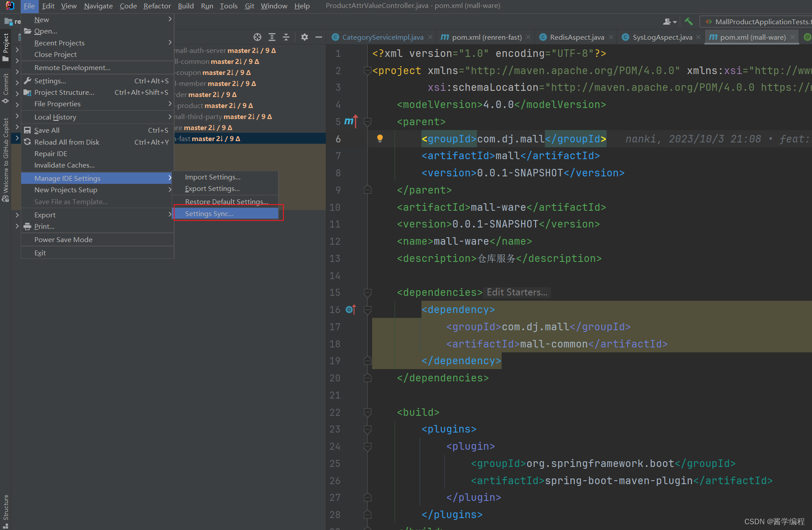Open the Project panel options gear
This screenshot has height=530, width=812.
304,37
